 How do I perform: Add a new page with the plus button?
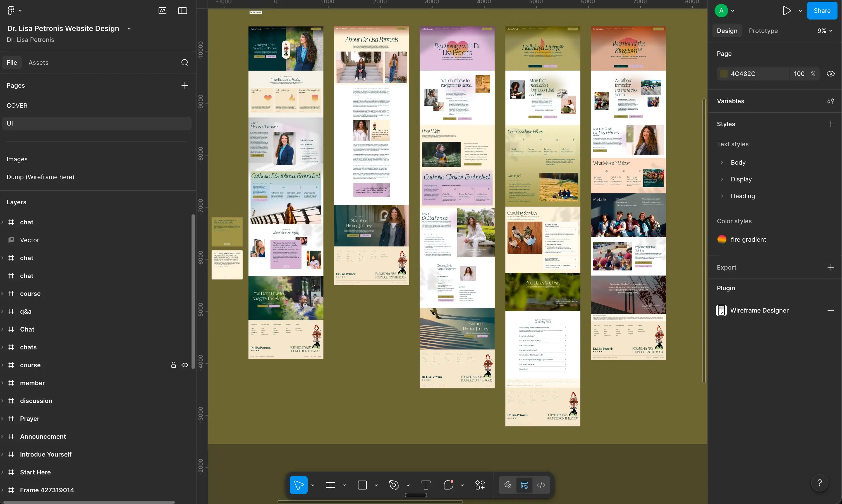185,85
